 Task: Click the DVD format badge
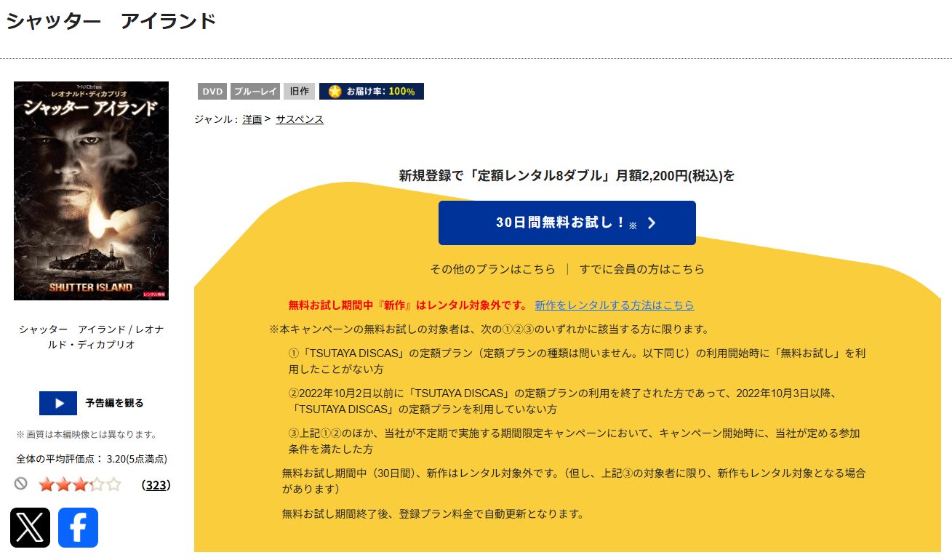212,92
